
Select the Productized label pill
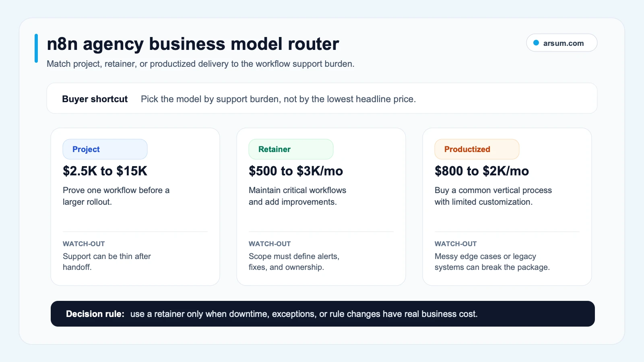(477, 149)
